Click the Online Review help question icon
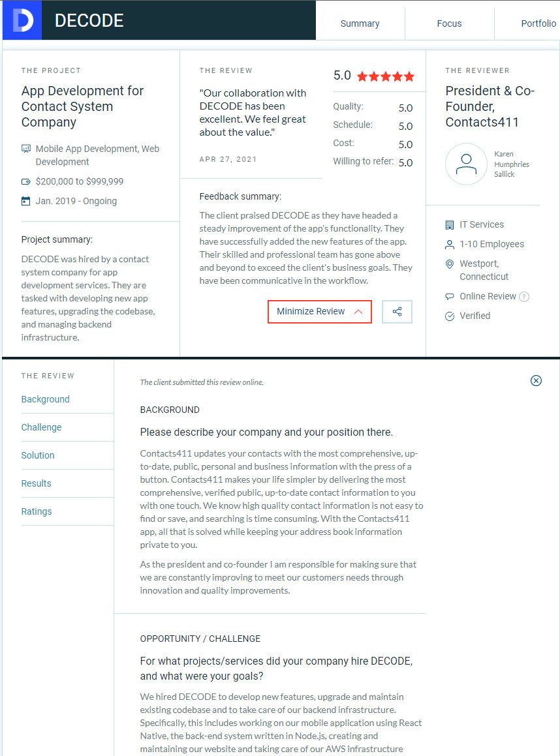 pos(524,297)
